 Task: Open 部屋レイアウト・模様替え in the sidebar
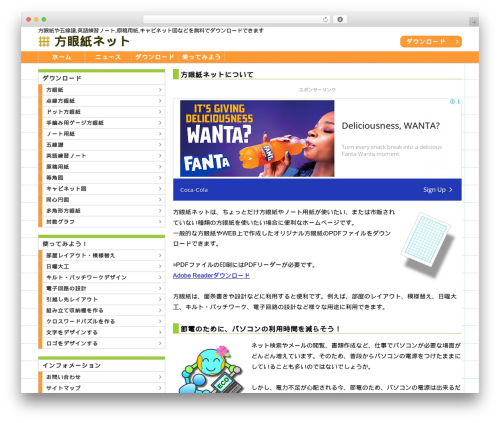(102, 256)
